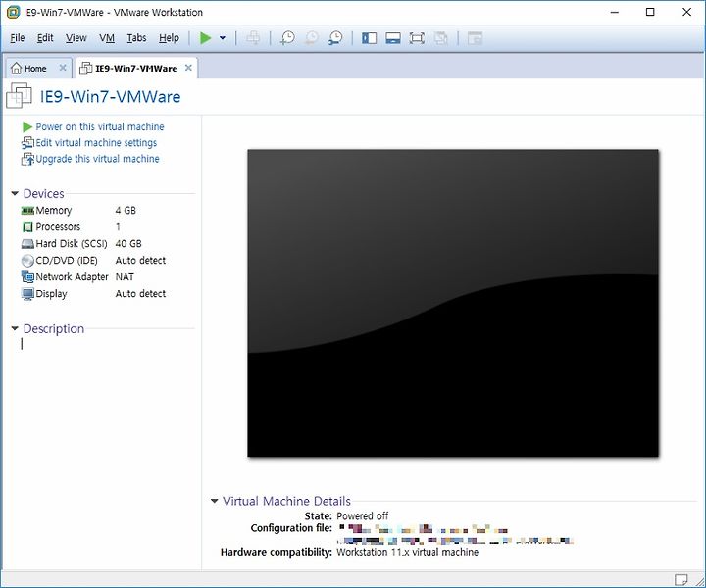Click the Processors count value 1
Screen dimensions: 706x588
(x=118, y=226)
